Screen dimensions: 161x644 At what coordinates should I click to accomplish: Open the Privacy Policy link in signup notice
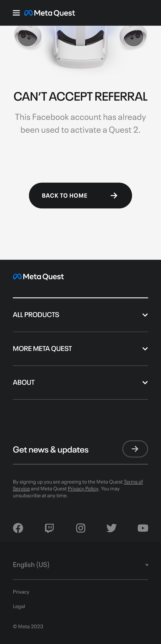point(83,488)
